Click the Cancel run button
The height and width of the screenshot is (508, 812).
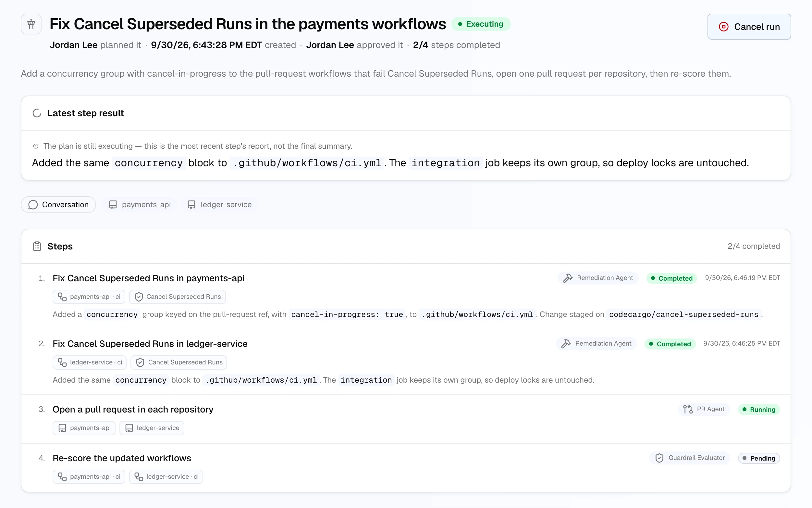click(x=749, y=27)
